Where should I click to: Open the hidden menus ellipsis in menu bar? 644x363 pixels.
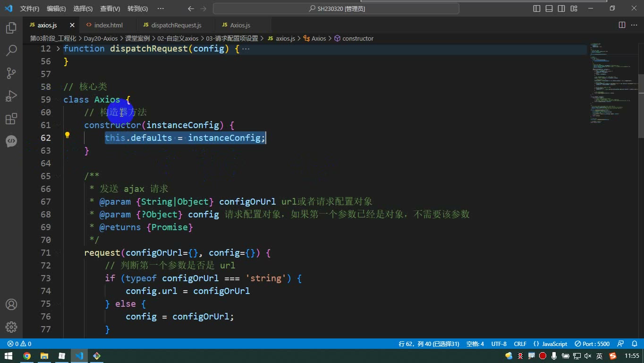(x=161, y=9)
